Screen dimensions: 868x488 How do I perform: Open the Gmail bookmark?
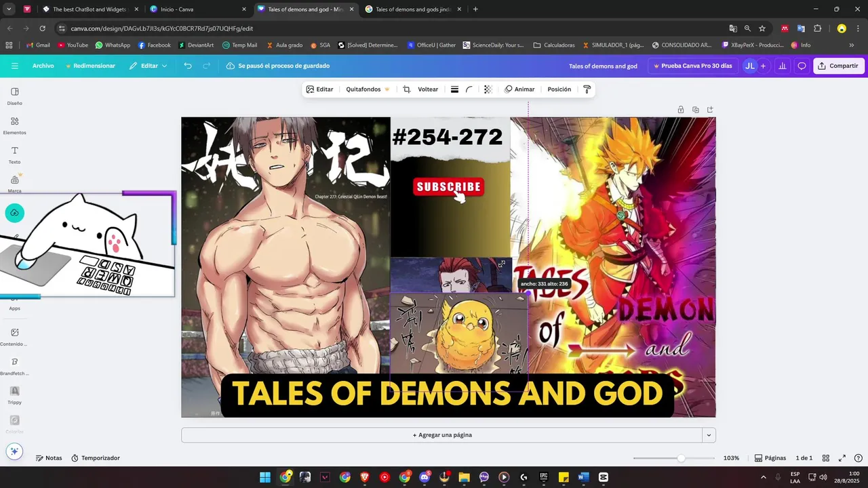click(x=37, y=45)
